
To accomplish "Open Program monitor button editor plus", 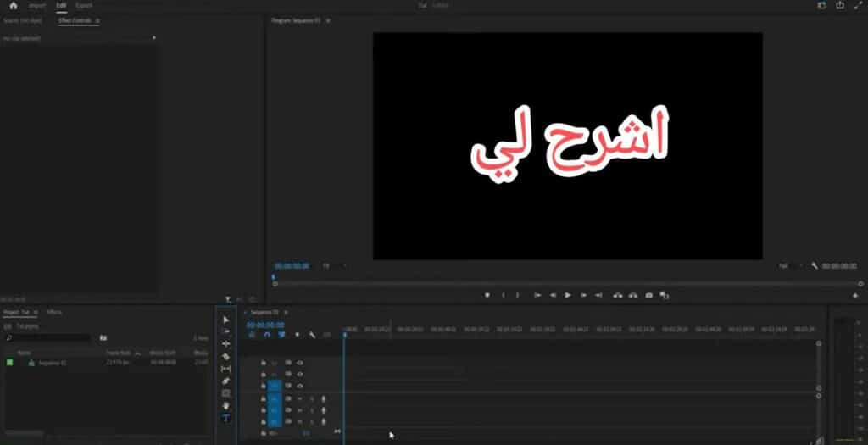I will 855,296.
